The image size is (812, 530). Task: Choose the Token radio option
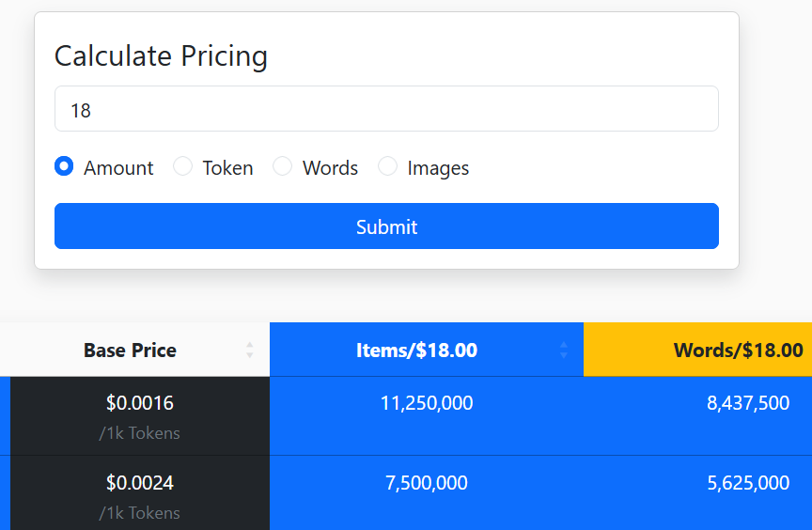coord(183,166)
